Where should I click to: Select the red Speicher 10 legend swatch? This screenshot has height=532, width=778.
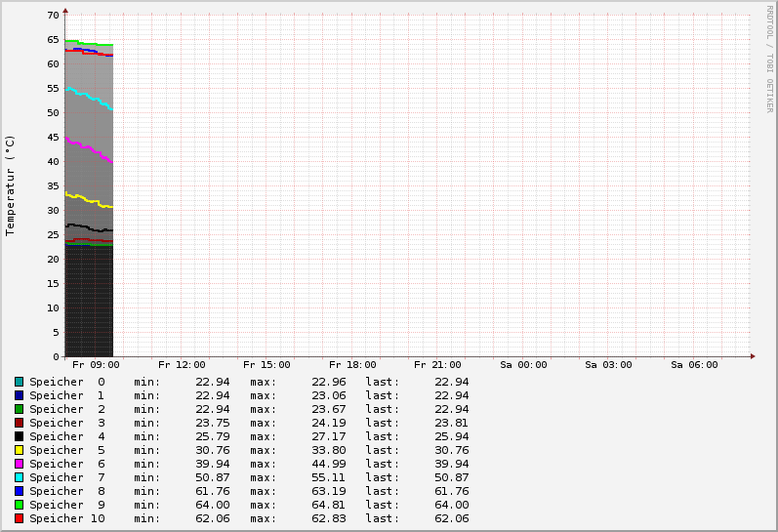point(19,518)
